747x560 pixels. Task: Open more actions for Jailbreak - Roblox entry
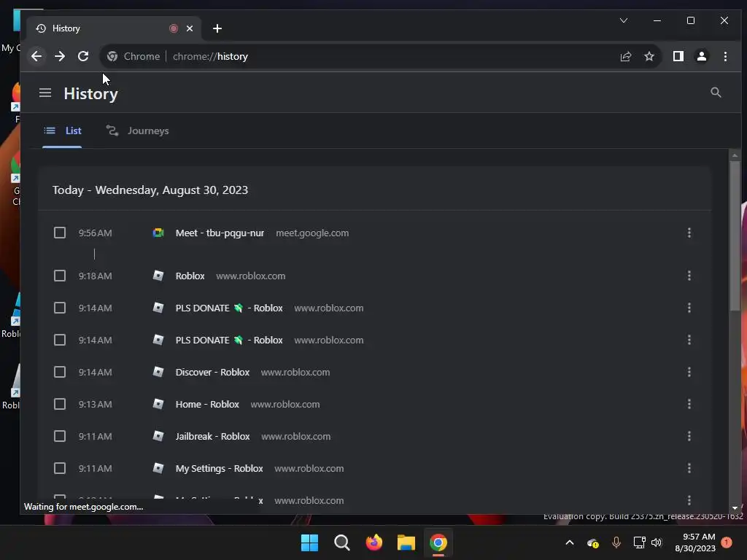point(689,436)
